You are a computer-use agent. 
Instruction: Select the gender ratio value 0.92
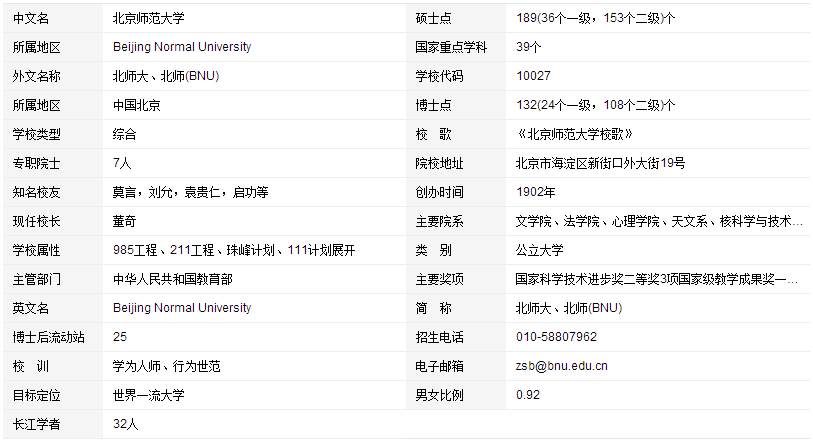[x=528, y=395]
